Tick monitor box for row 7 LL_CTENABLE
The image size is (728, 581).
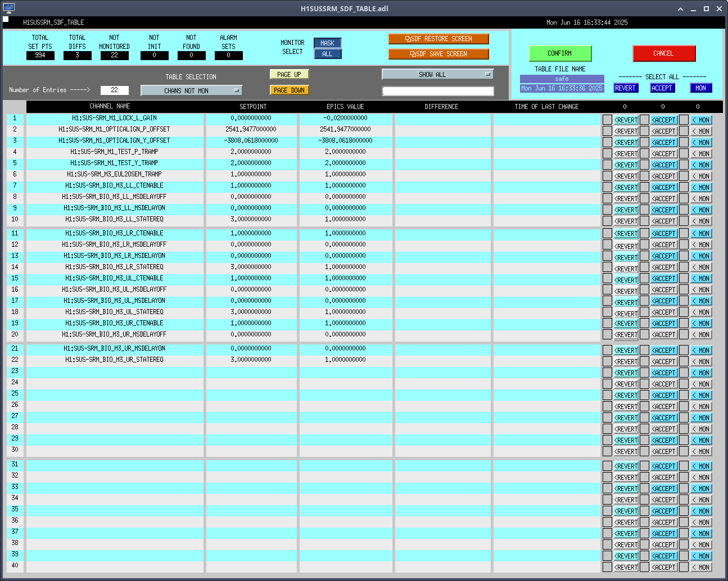click(x=684, y=187)
